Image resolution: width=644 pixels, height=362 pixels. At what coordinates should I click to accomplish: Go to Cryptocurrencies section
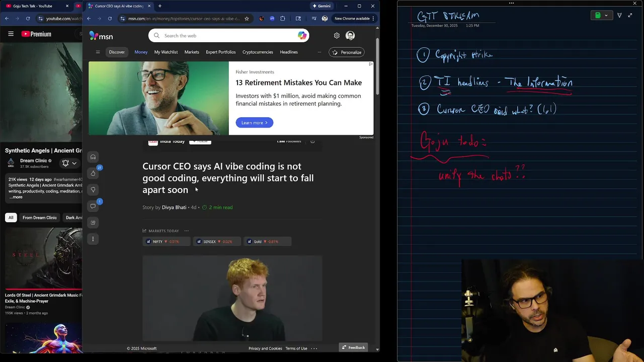click(258, 52)
